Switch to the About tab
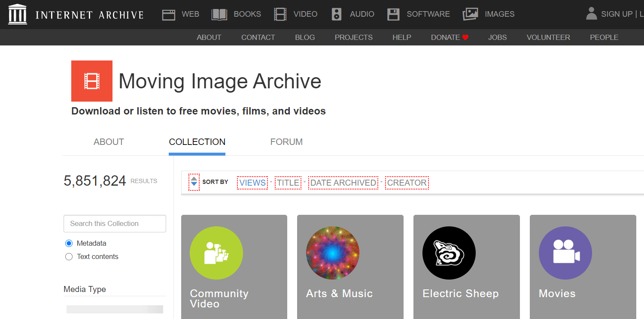This screenshot has width=644, height=319. pyautogui.click(x=109, y=142)
